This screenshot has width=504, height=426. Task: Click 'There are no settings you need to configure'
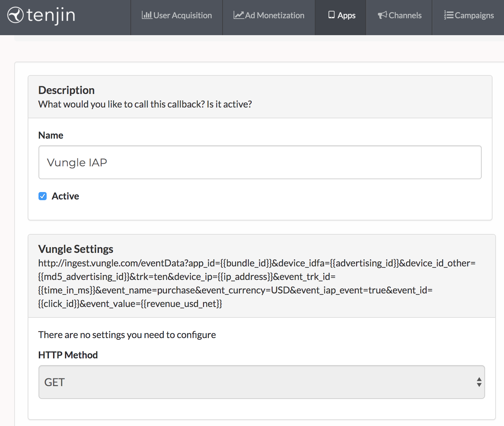pos(127,335)
